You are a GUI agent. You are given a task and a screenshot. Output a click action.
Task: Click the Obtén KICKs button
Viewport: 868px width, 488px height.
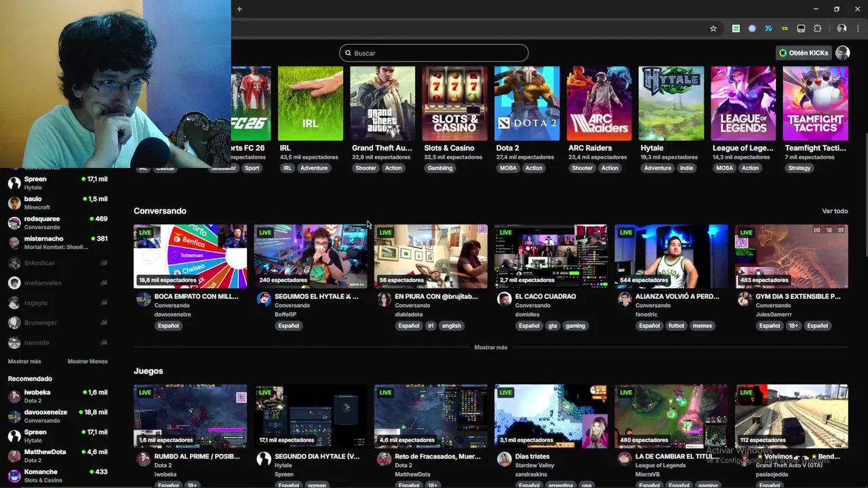(x=804, y=53)
